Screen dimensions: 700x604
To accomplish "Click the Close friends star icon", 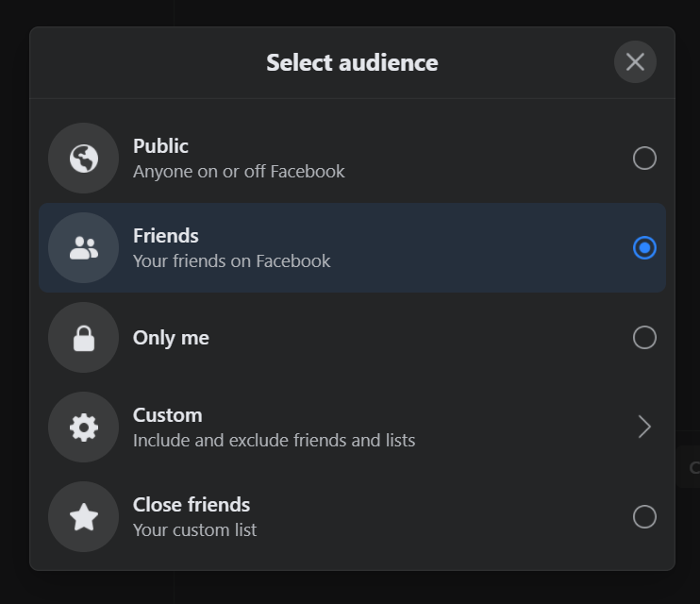I will [84, 517].
